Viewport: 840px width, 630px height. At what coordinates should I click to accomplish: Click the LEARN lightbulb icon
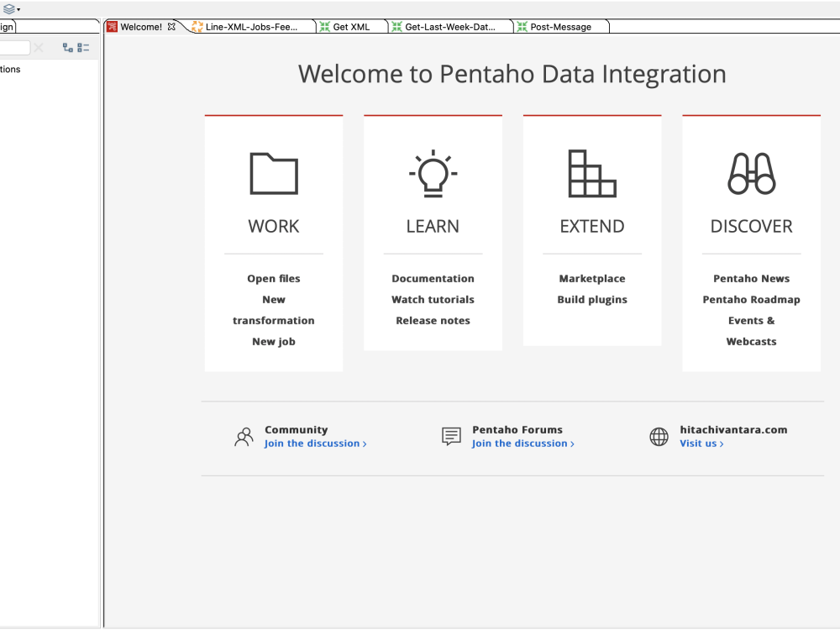(433, 174)
